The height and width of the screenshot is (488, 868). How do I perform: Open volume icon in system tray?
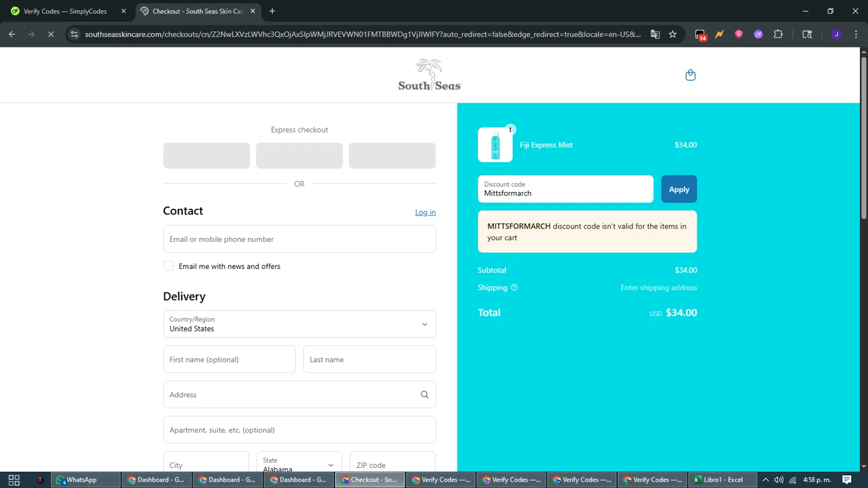(x=779, y=480)
